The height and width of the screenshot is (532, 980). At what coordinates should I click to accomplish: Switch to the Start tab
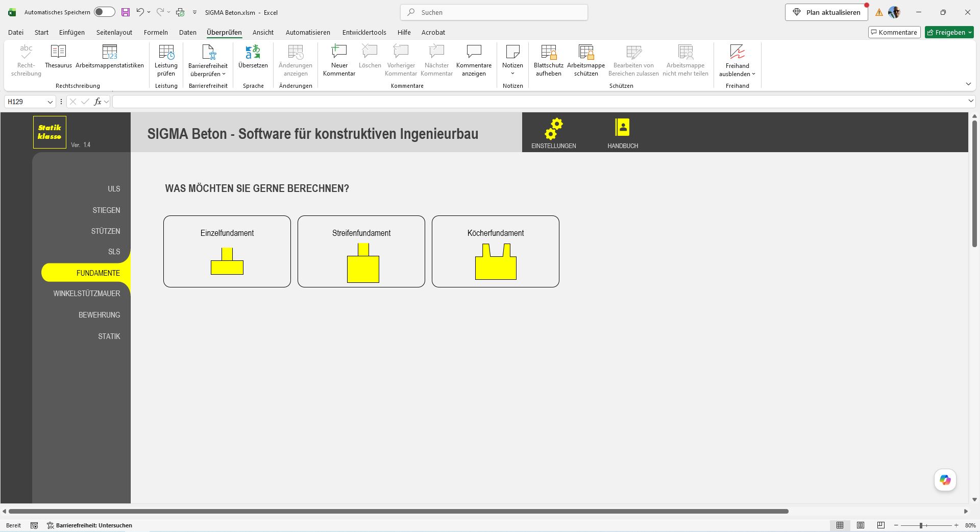pos(41,32)
